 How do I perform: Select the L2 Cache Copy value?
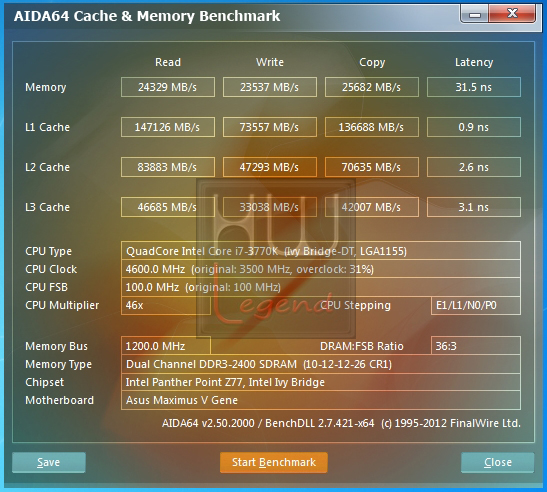[x=372, y=167]
